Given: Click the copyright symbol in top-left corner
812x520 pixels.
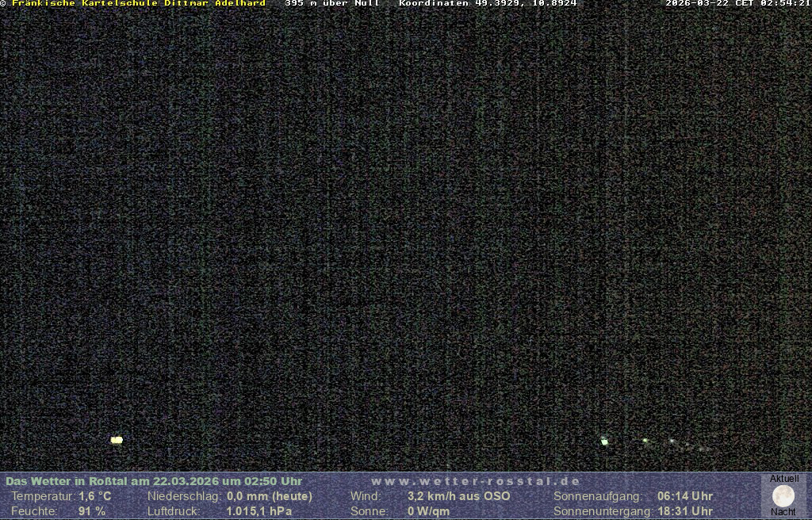Looking at the screenshot, I should click(x=3, y=3).
